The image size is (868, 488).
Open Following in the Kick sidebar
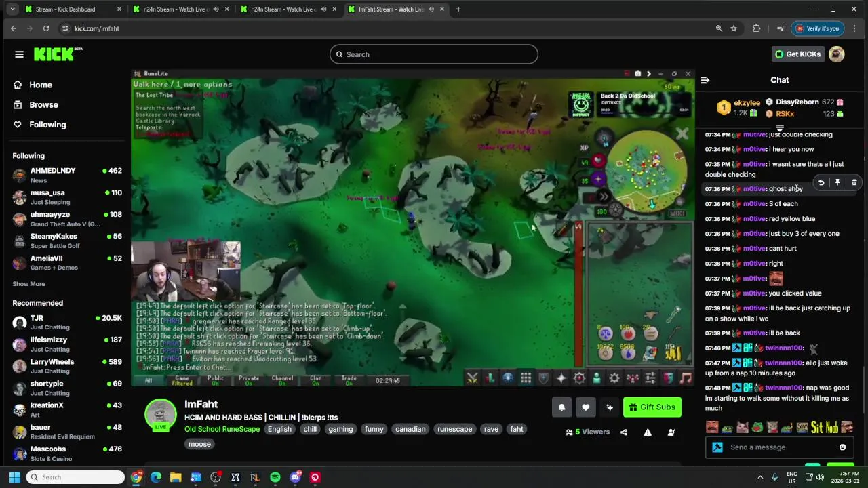(47, 125)
